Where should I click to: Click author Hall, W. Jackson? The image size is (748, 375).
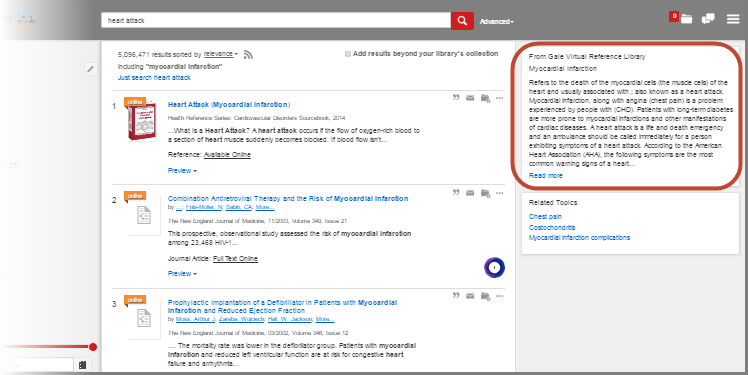pos(290,319)
